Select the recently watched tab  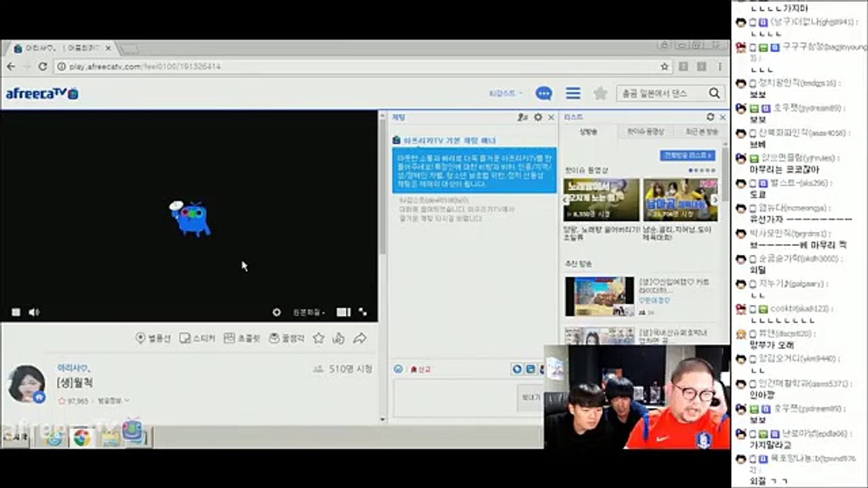click(x=701, y=131)
